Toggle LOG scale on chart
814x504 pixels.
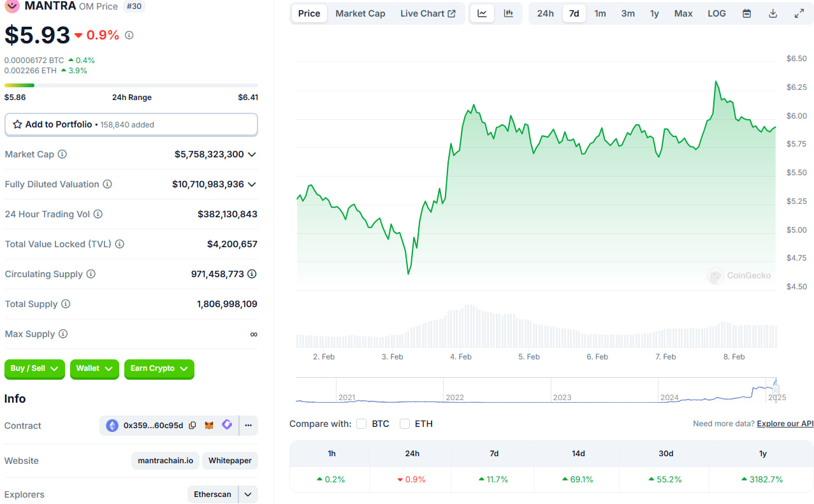point(716,13)
